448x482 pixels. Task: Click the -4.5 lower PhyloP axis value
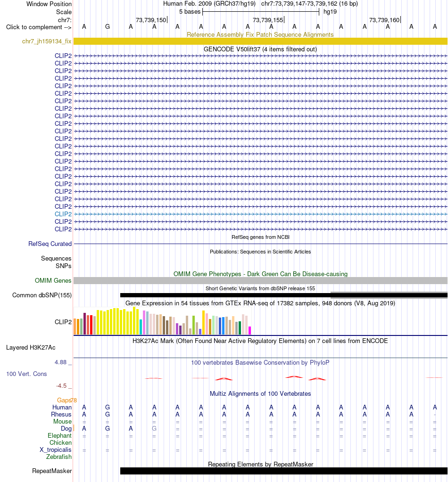[x=61, y=386]
